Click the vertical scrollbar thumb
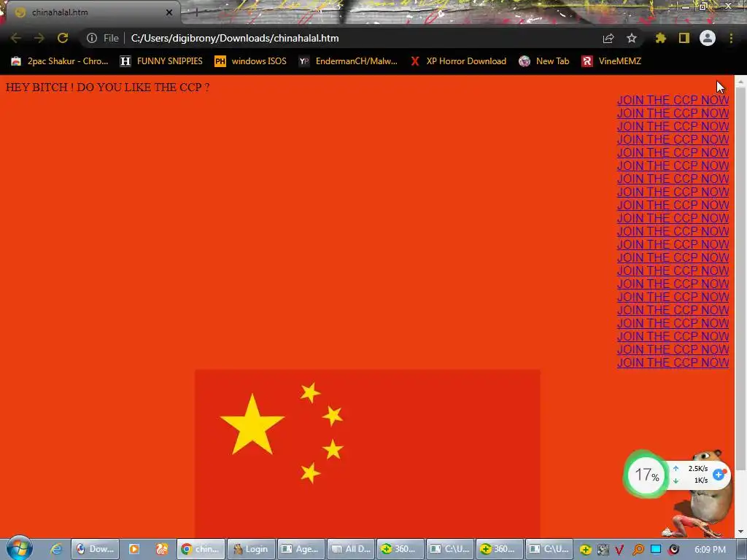 pos(740,279)
